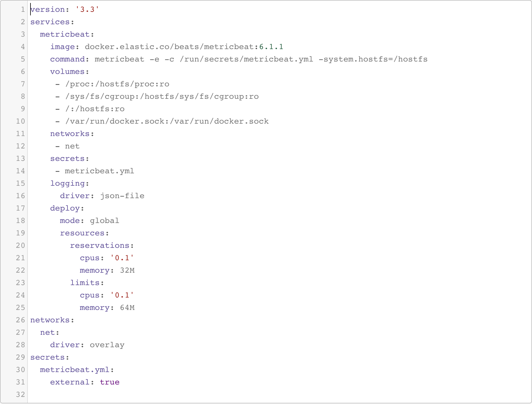Select line number 1 in the gutter
Screen dimensions: 532x404
pyautogui.click(x=22, y=9)
